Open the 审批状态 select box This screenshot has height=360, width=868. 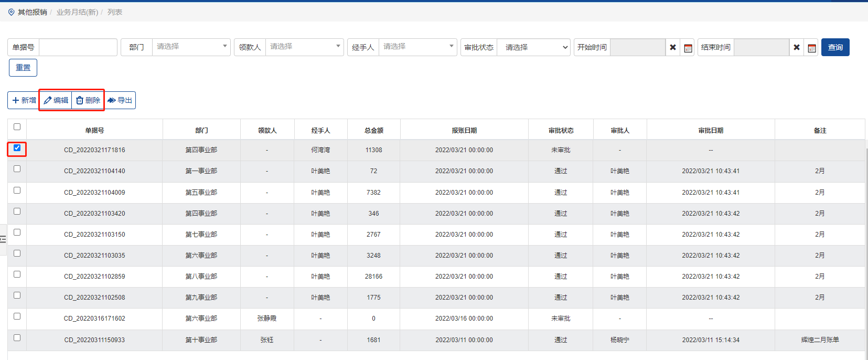(533, 47)
